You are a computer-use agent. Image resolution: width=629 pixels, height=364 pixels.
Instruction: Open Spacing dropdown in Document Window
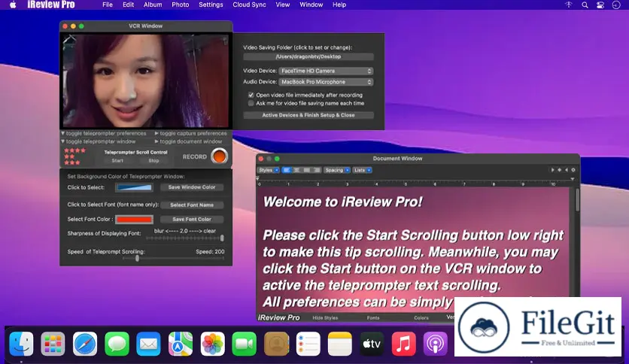click(337, 170)
